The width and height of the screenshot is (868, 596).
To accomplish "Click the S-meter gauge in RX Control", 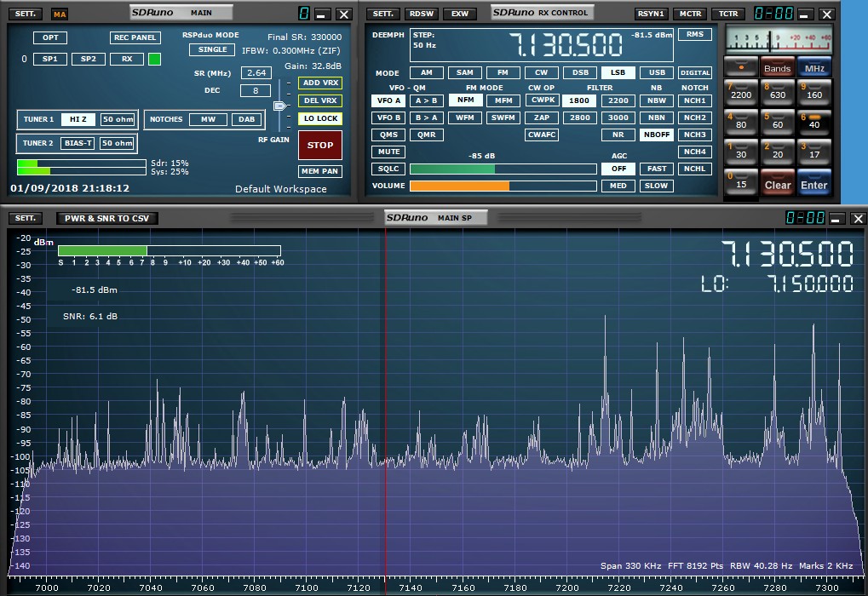I will pos(779,39).
